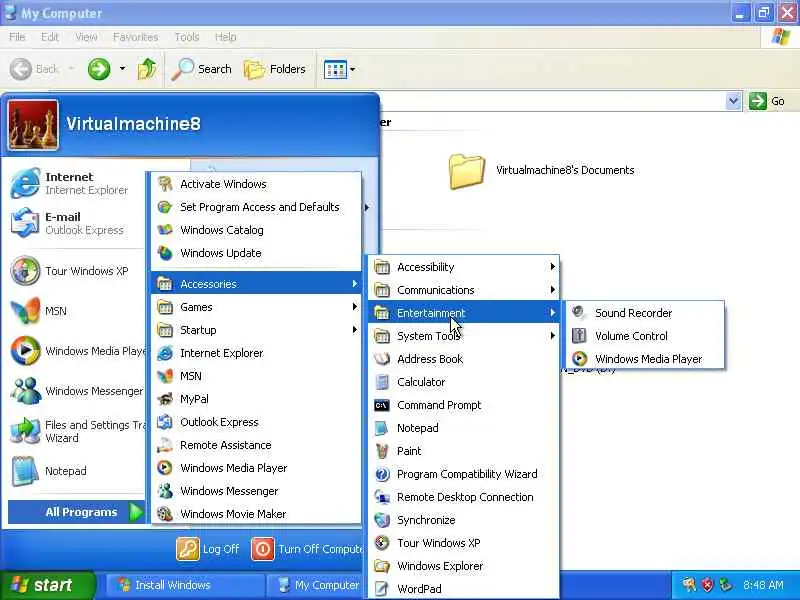Open Outlook Express in All Programs list

coord(256,422)
